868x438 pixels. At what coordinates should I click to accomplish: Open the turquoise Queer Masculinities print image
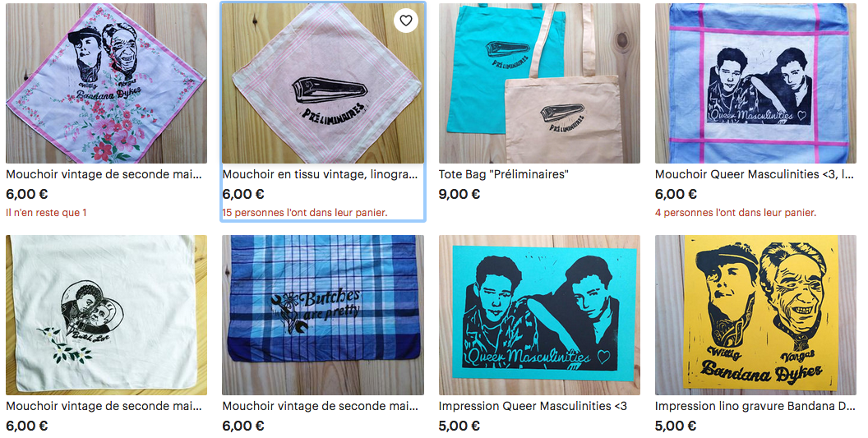pyautogui.click(x=539, y=315)
